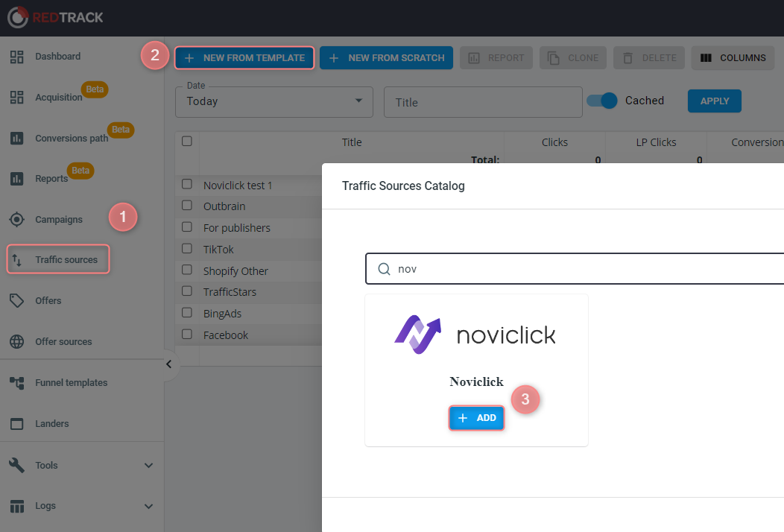Click the Clone button
The height and width of the screenshot is (532, 784).
coord(573,58)
